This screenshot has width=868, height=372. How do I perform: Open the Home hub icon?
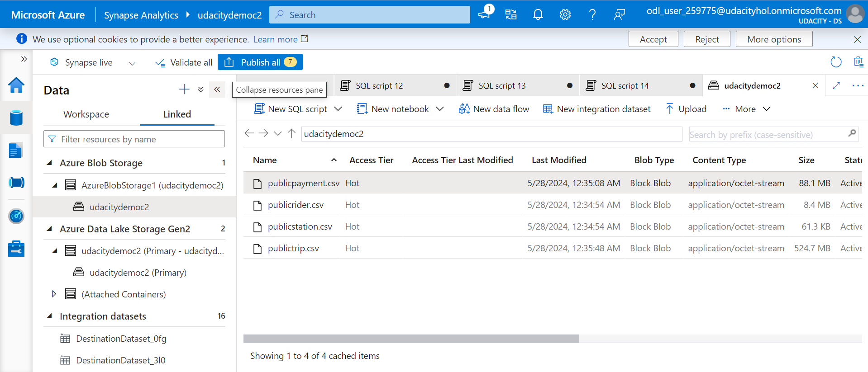pos(16,85)
